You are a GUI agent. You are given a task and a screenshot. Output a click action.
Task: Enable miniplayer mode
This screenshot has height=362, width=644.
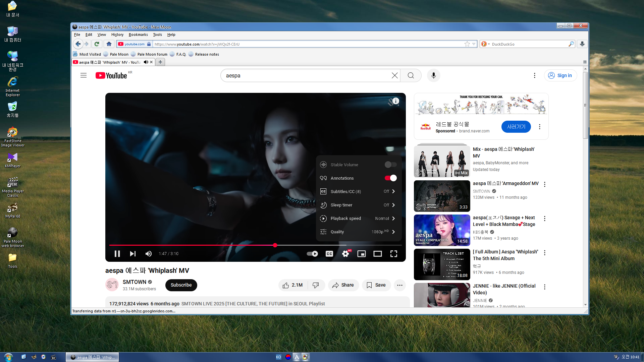pos(362,254)
